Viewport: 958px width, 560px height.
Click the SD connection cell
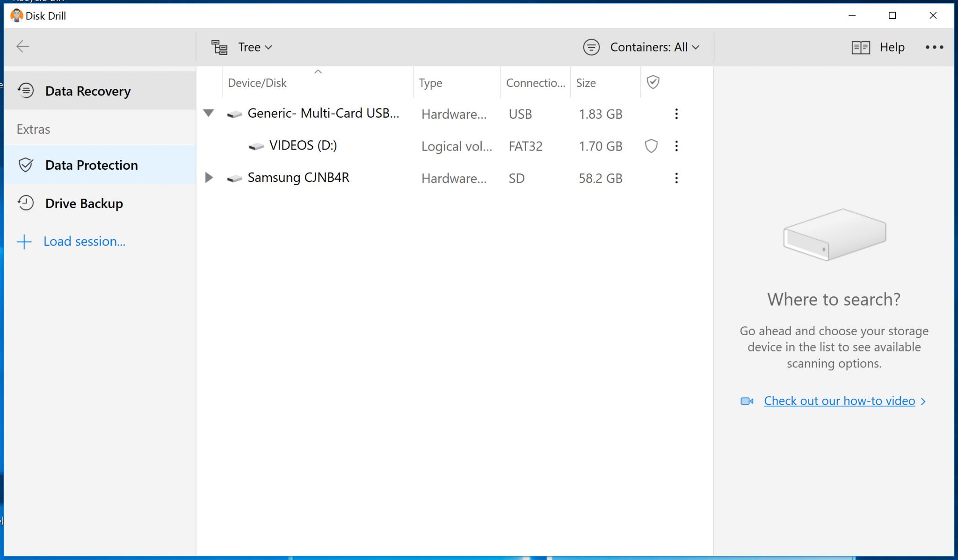pos(516,178)
